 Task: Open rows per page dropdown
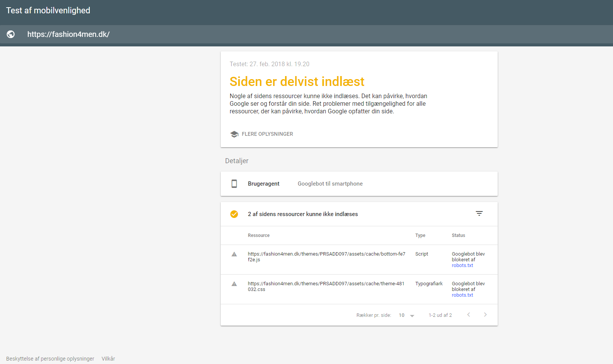406,315
